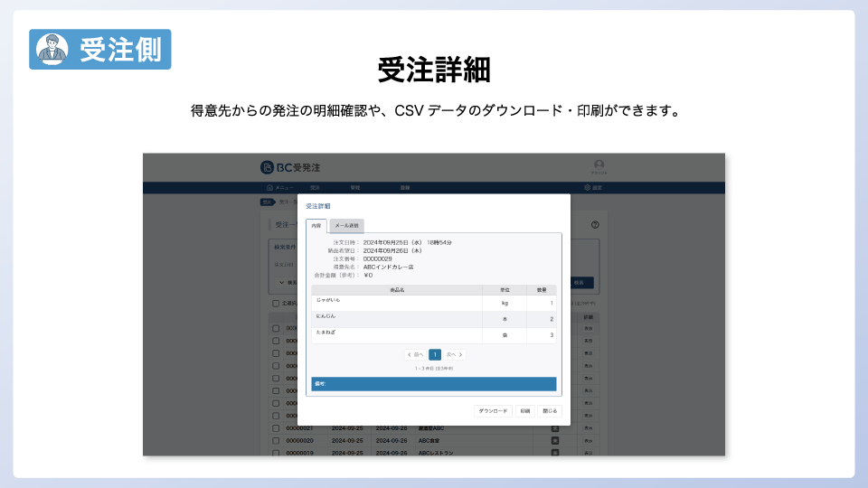Click the 商品名 column header
The image size is (868, 488).
pyautogui.click(x=397, y=290)
